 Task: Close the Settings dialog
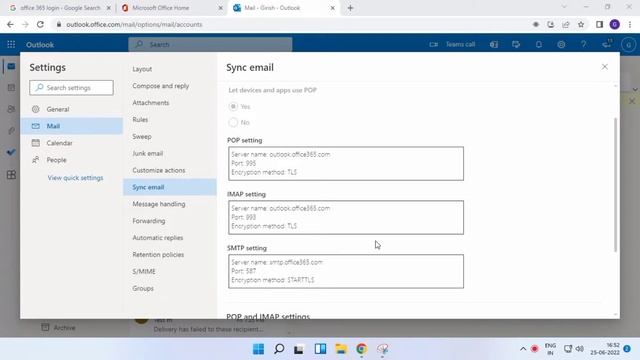pos(604,67)
